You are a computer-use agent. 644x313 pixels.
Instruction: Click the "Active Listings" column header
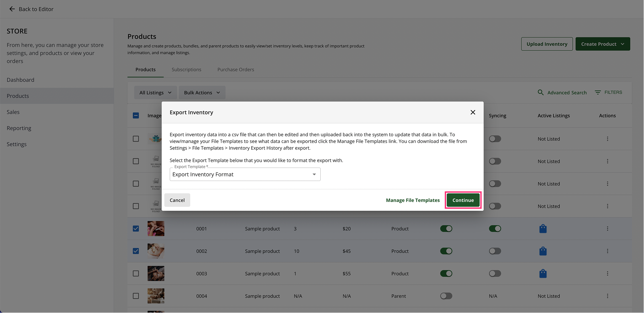click(554, 116)
